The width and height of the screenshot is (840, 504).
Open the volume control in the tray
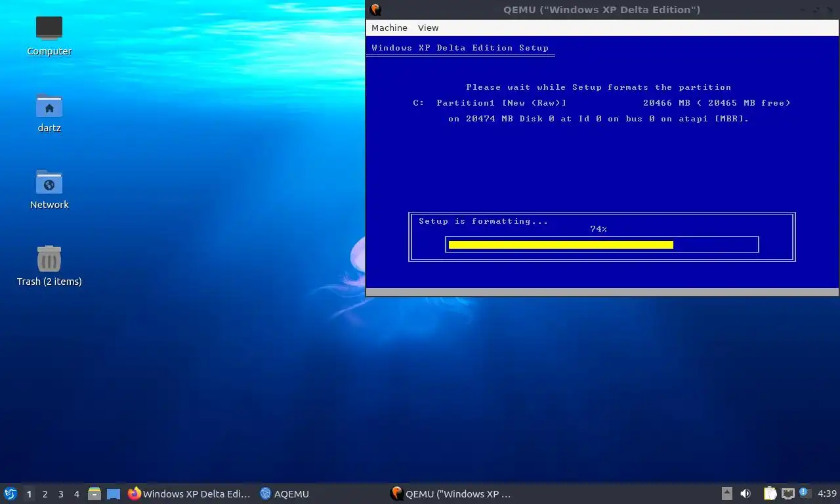click(x=745, y=493)
